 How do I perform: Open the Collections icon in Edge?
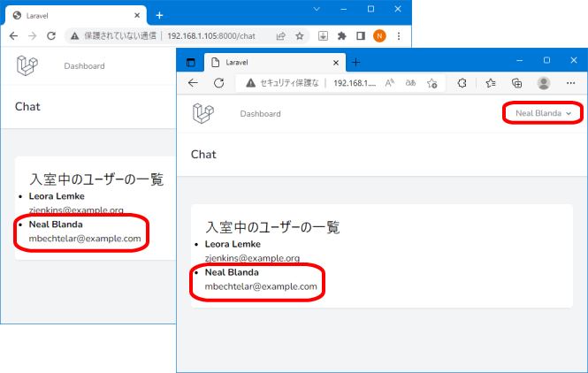point(516,83)
